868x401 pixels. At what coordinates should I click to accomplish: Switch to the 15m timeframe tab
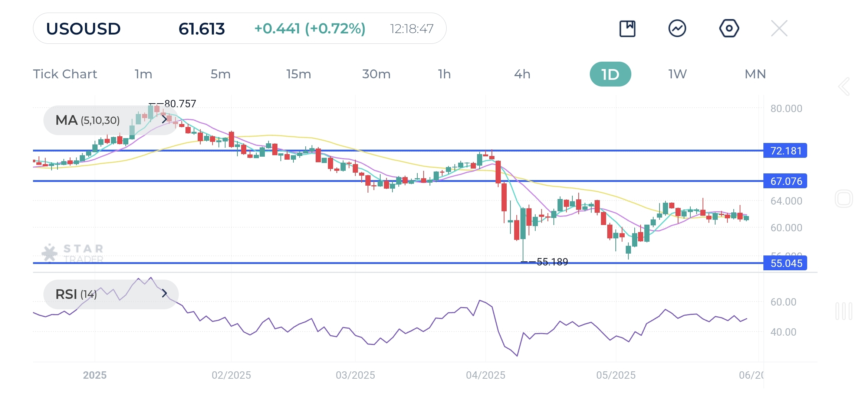click(x=299, y=74)
